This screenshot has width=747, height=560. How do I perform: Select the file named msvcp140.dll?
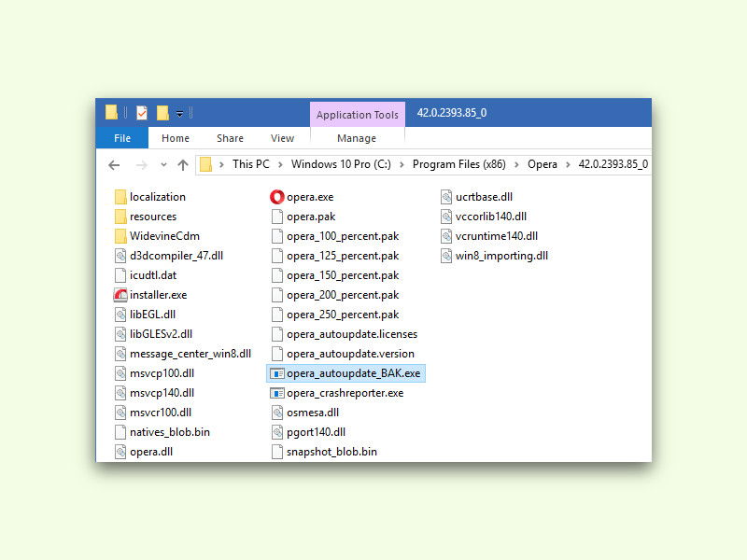pyautogui.click(x=155, y=393)
